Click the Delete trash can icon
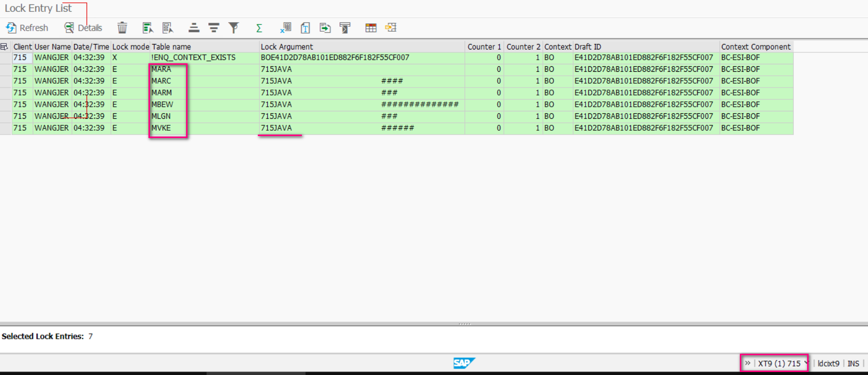 (x=122, y=28)
